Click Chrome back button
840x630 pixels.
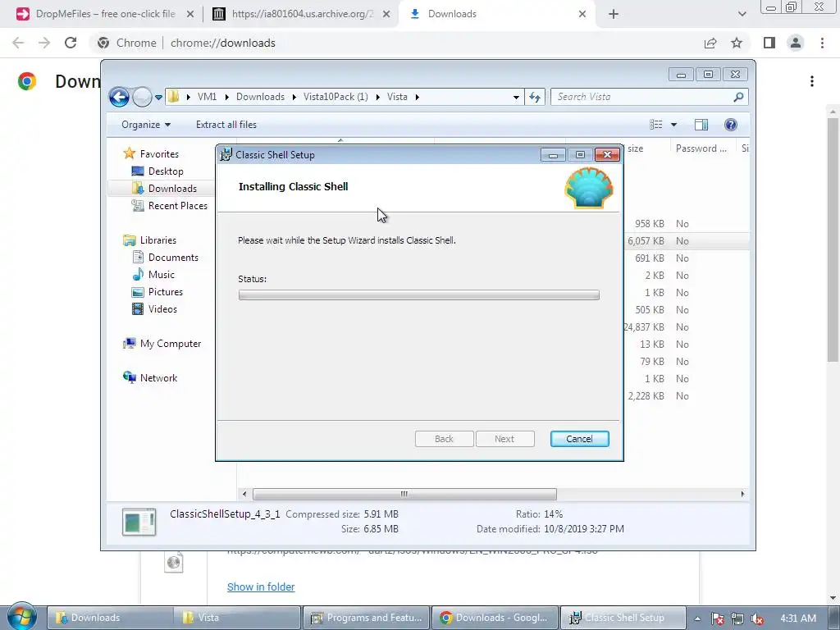click(18, 43)
